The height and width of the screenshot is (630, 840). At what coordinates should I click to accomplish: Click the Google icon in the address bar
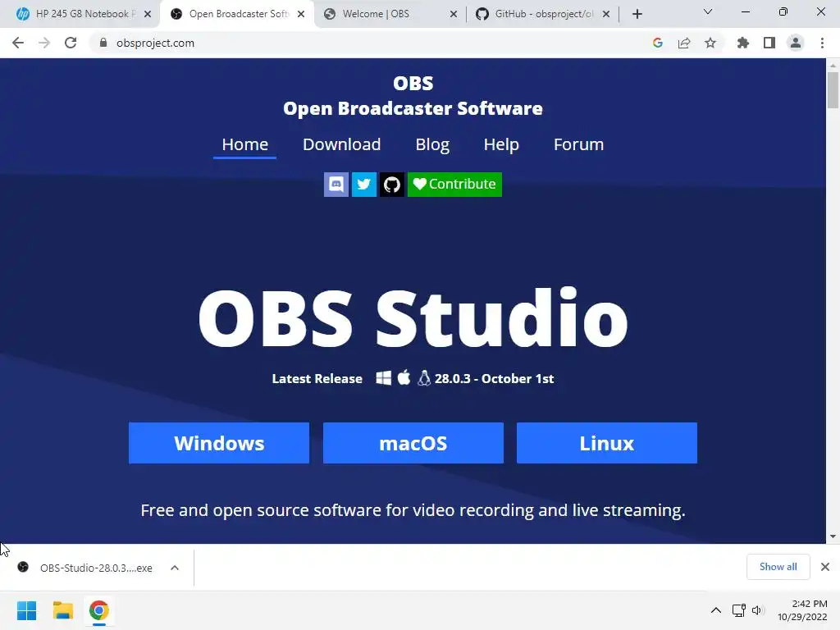pos(658,43)
